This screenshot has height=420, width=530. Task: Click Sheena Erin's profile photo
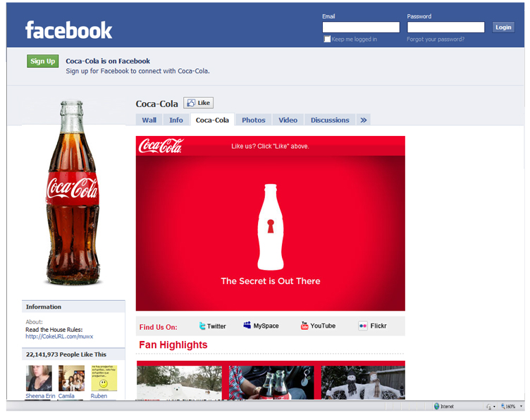(39, 378)
